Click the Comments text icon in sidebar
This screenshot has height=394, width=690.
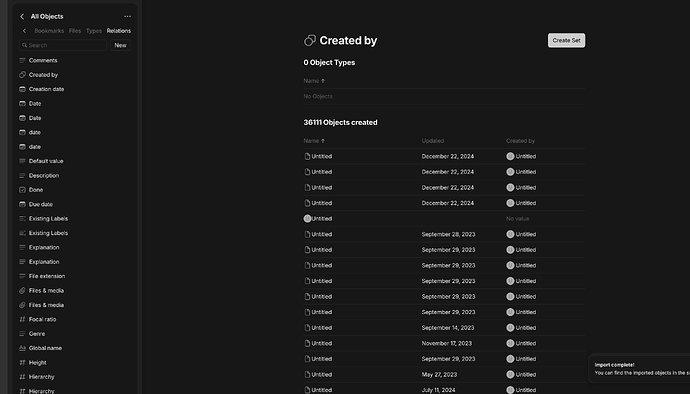[x=22, y=60]
